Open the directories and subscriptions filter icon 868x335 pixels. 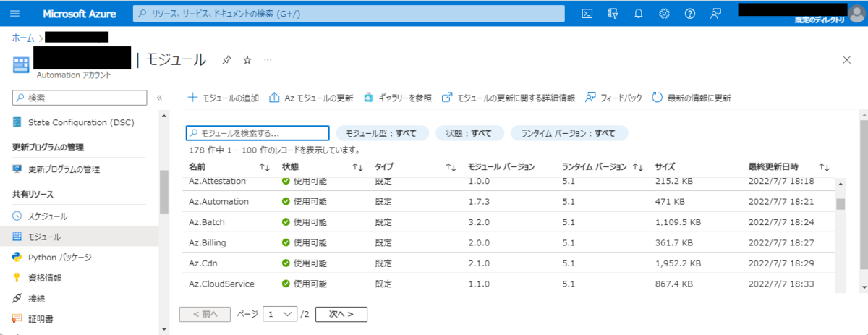point(613,14)
